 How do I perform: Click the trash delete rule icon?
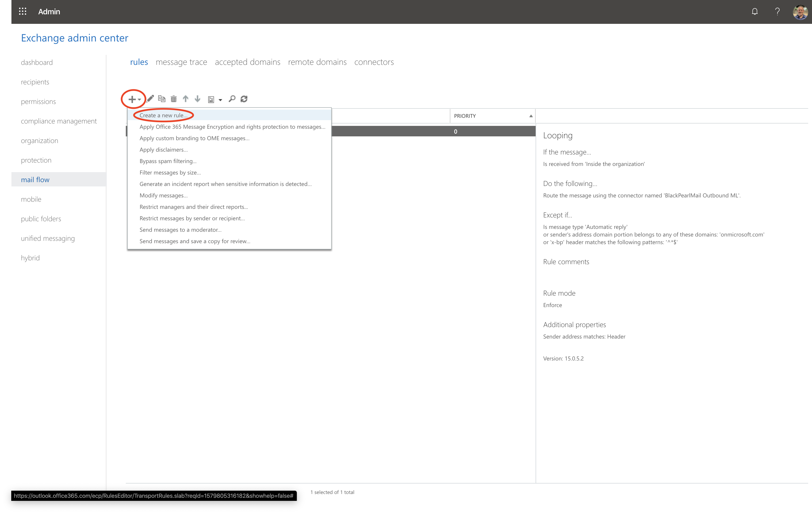click(x=174, y=99)
